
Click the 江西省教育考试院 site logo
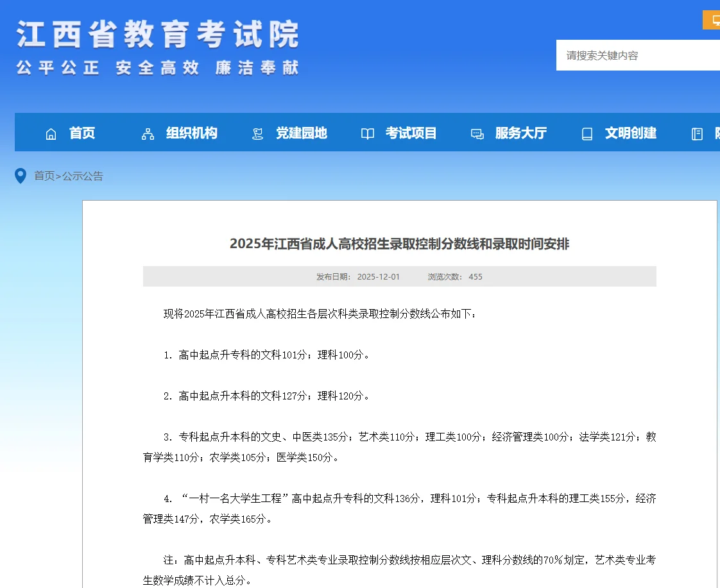[156, 45]
